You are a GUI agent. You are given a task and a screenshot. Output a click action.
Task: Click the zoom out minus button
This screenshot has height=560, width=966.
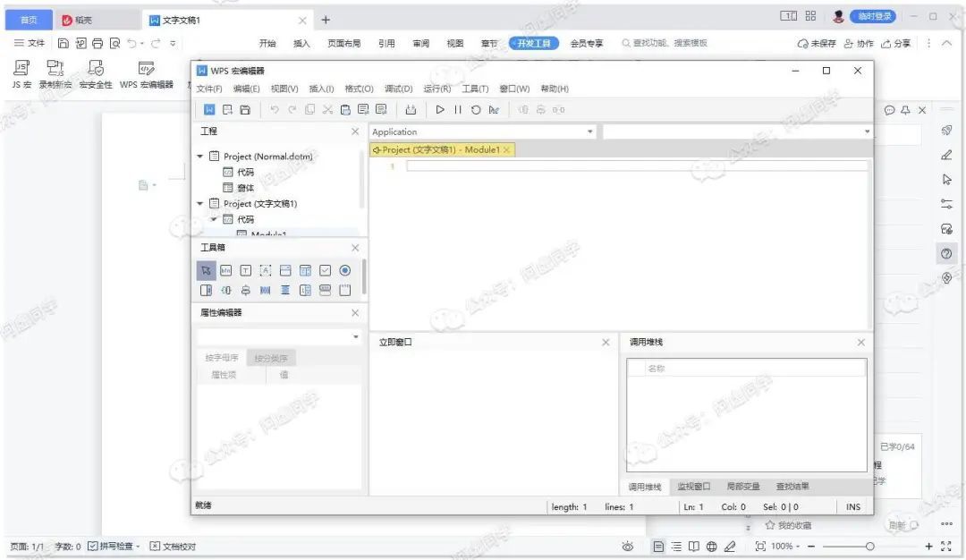811,547
